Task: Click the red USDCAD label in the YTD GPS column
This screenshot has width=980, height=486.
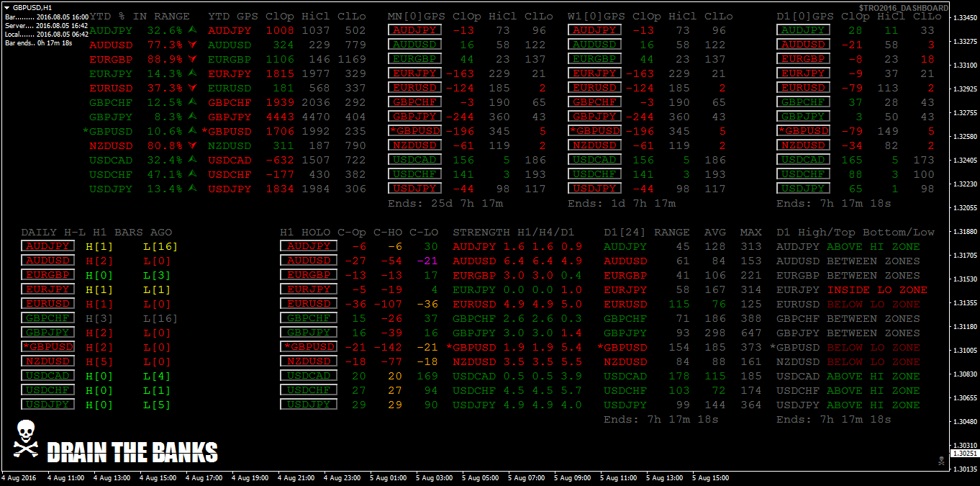Action: [x=230, y=160]
